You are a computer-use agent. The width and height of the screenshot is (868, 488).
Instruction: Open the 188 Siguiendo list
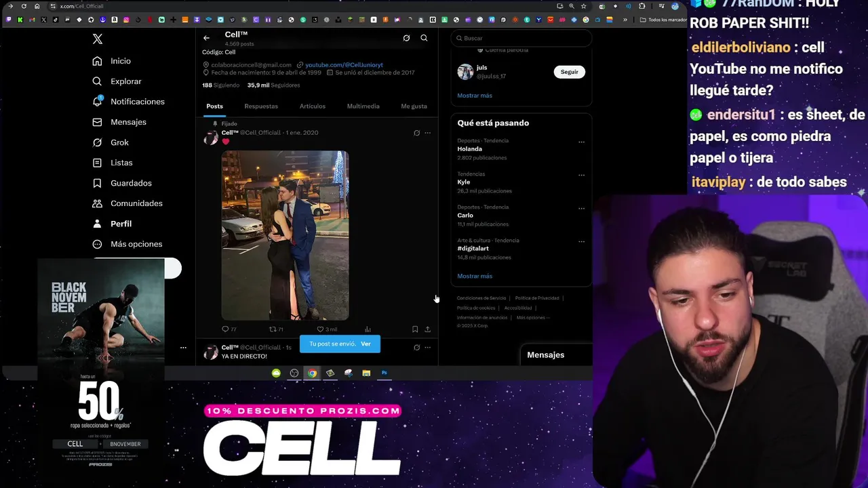pos(220,85)
